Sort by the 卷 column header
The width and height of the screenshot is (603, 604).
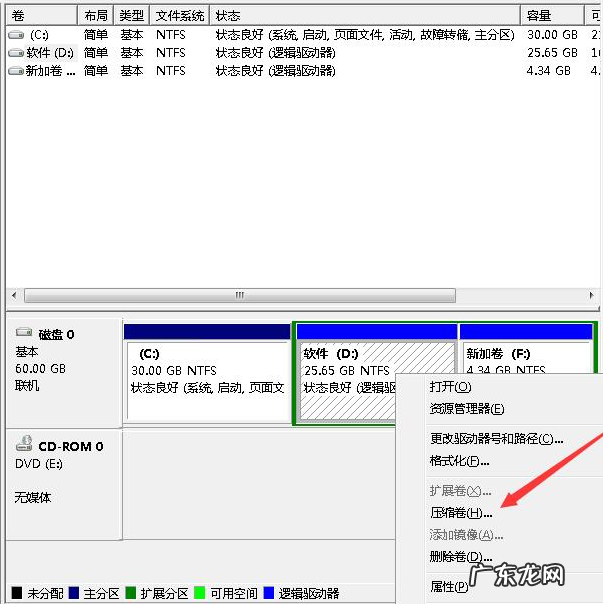pyautogui.click(x=41, y=16)
